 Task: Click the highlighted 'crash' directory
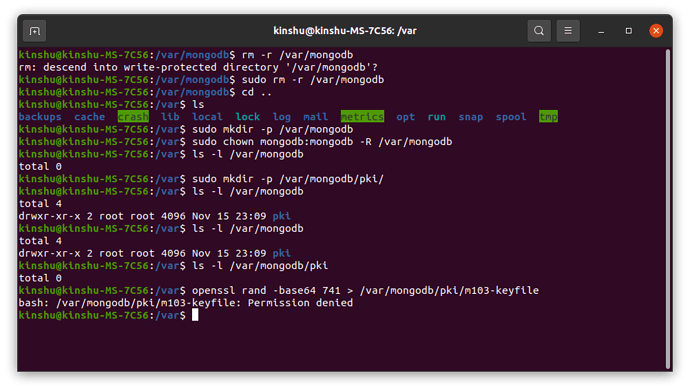133,117
